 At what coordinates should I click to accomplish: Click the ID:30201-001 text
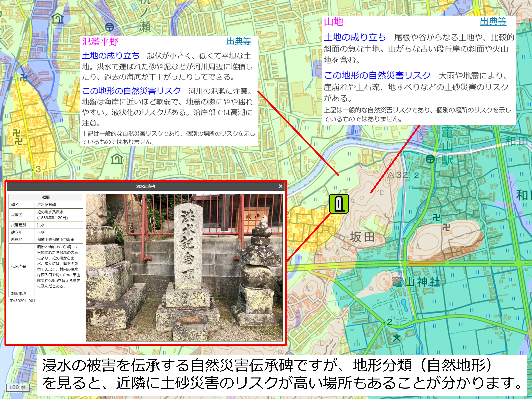pos(22,301)
